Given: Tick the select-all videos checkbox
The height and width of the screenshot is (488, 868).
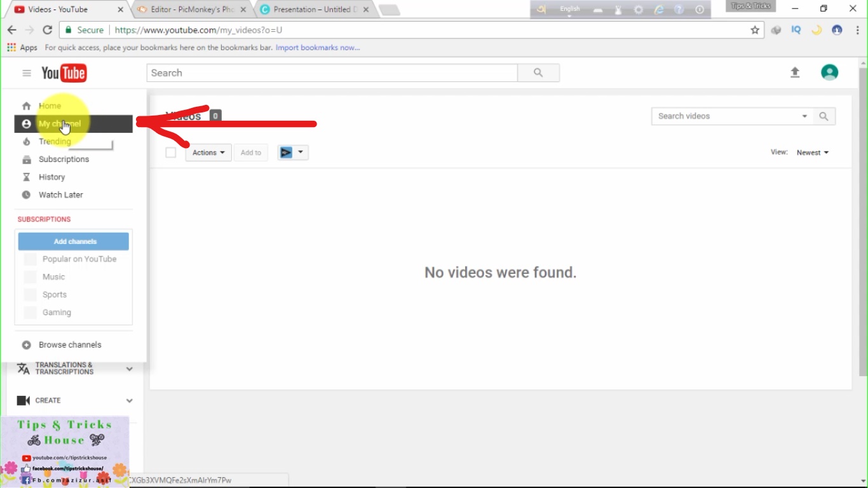Looking at the screenshot, I should click(x=170, y=152).
